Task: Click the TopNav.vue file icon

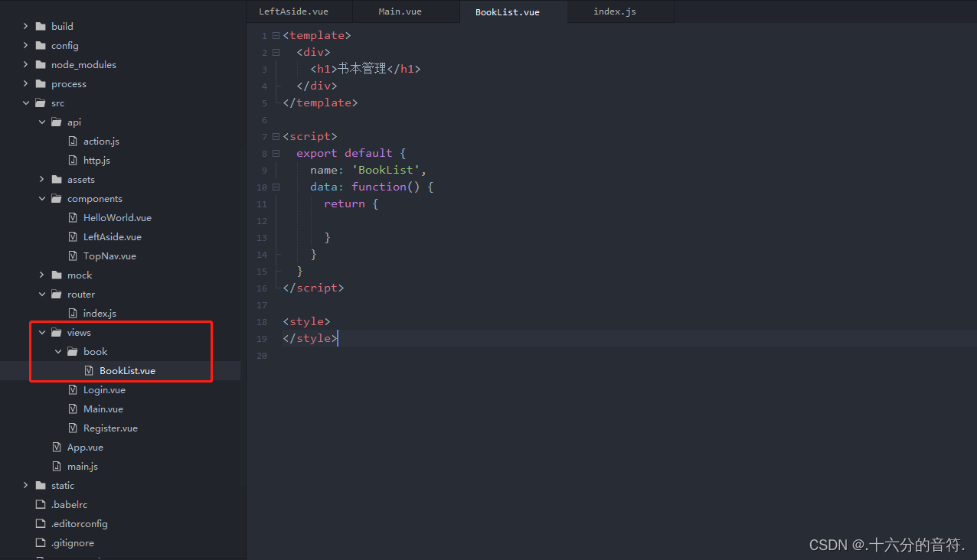Action: click(x=73, y=256)
